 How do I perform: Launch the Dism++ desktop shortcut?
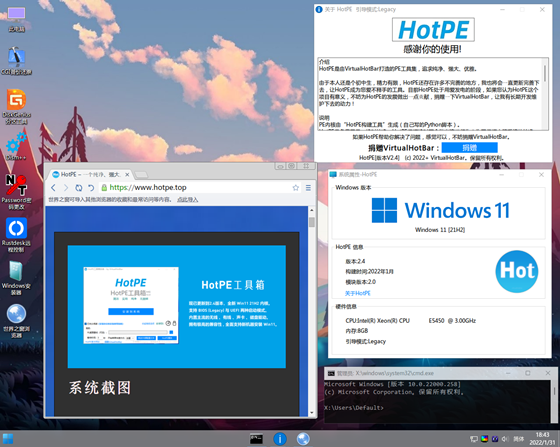click(16, 146)
